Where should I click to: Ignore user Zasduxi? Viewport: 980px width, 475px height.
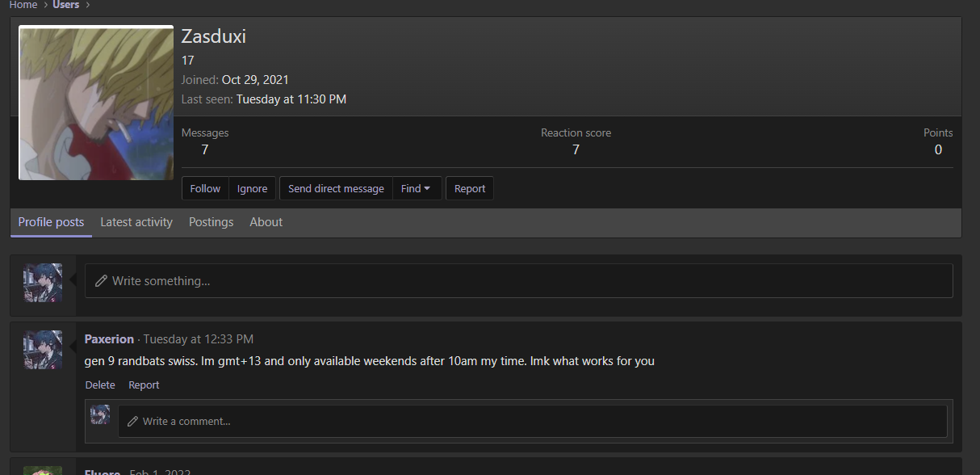click(252, 188)
